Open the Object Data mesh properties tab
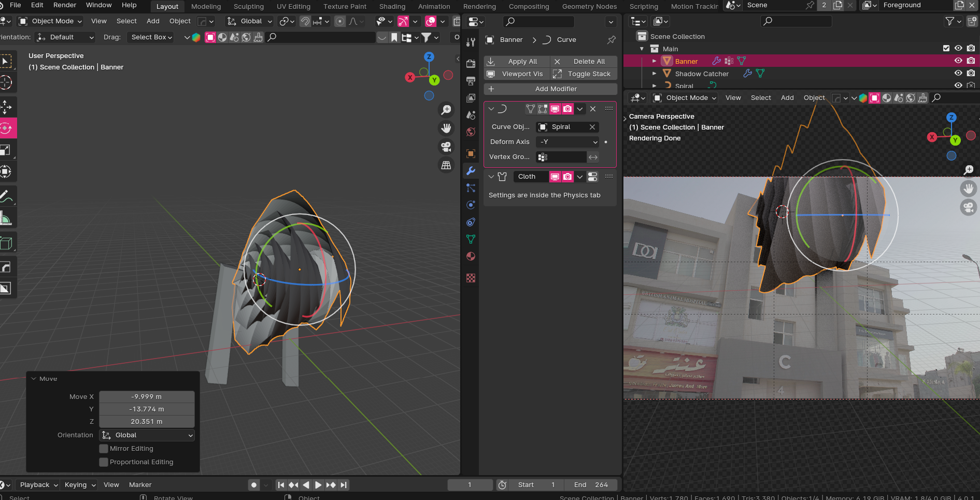 (x=471, y=239)
